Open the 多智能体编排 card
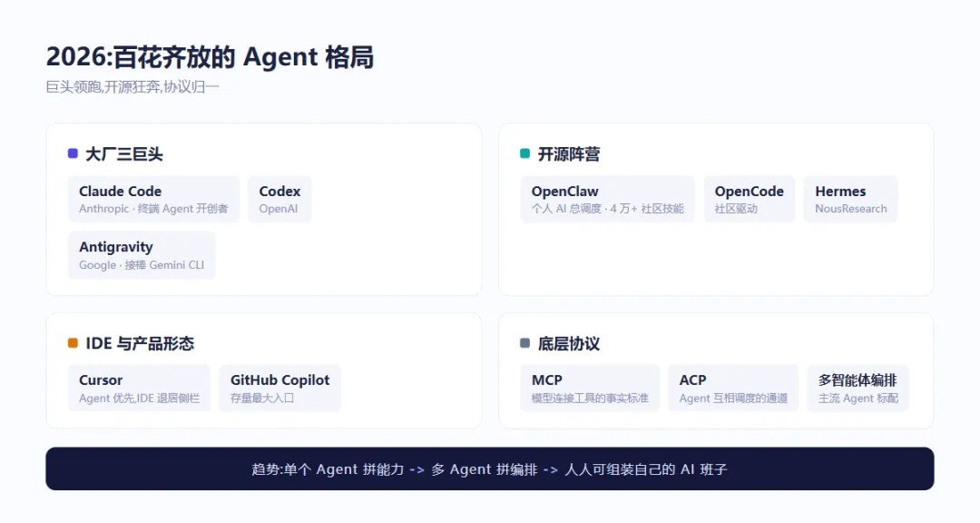 point(858,388)
